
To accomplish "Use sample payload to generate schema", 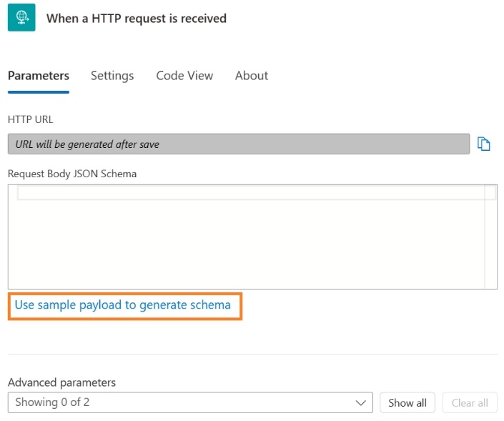I will point(123,305).
